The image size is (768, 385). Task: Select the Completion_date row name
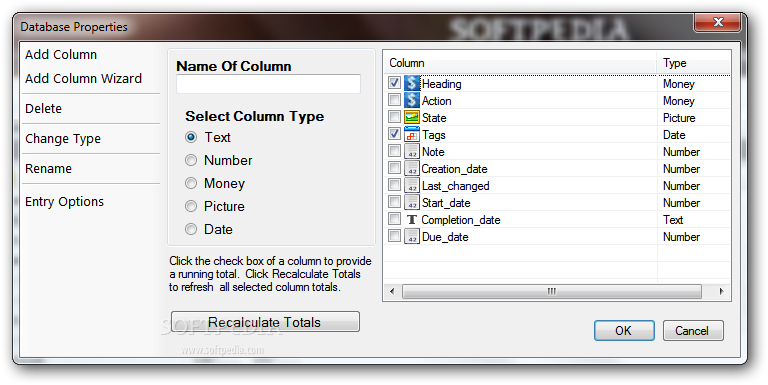tap(461, 220)
